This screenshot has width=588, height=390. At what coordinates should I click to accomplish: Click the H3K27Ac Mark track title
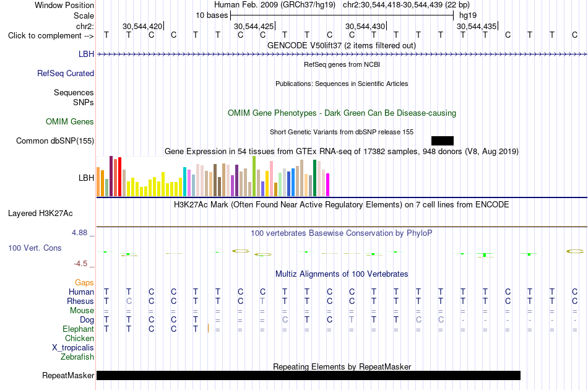[x=342, y=205]
